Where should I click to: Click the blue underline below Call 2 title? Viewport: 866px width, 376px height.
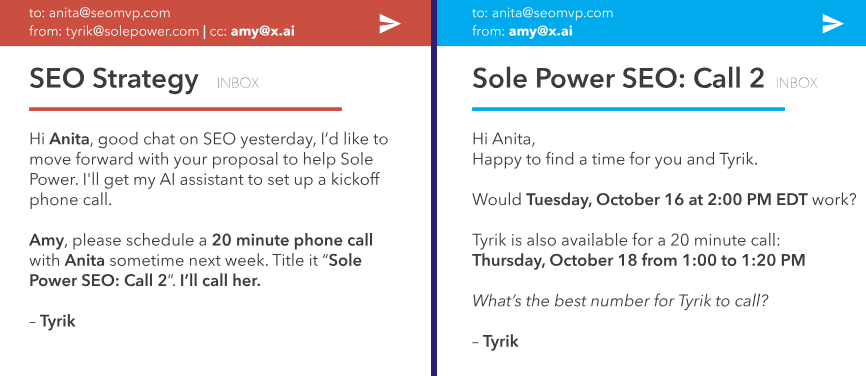(x=629, y=109)
